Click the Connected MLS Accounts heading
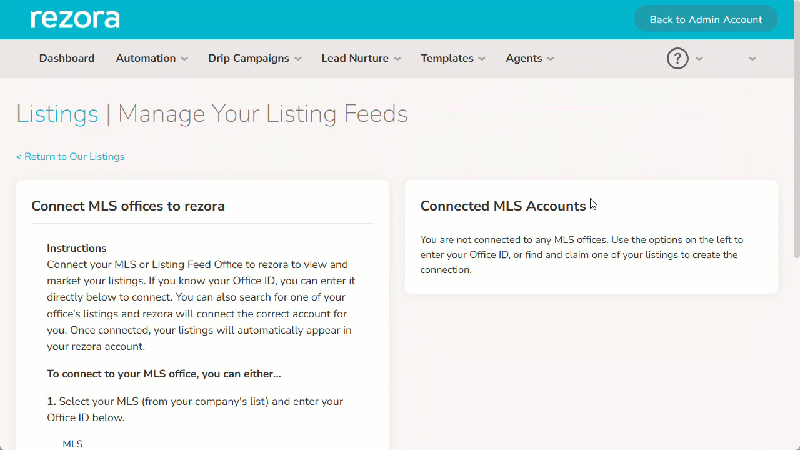The image size is (800, 450). point(503,206)
